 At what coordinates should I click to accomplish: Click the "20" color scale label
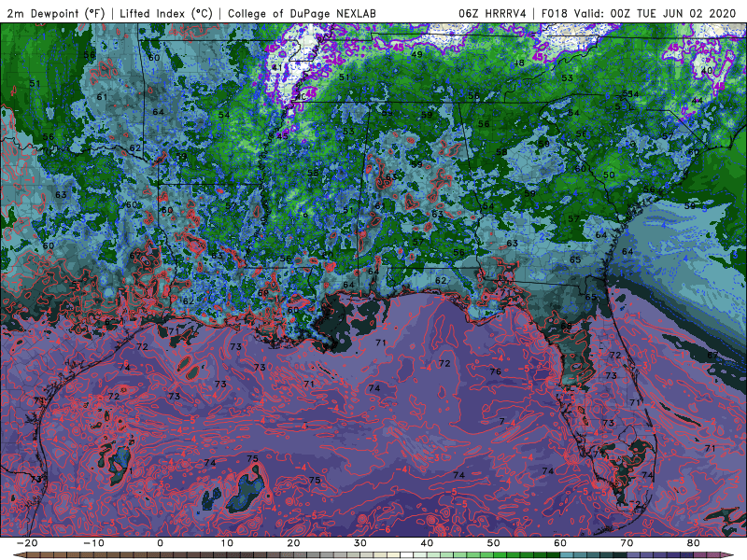coord(293,543)
